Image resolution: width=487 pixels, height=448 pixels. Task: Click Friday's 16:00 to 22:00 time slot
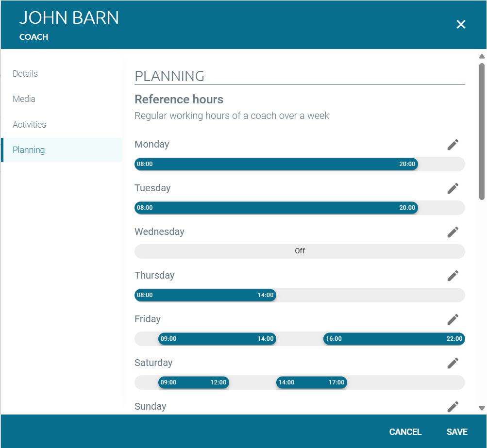[394, 339]
